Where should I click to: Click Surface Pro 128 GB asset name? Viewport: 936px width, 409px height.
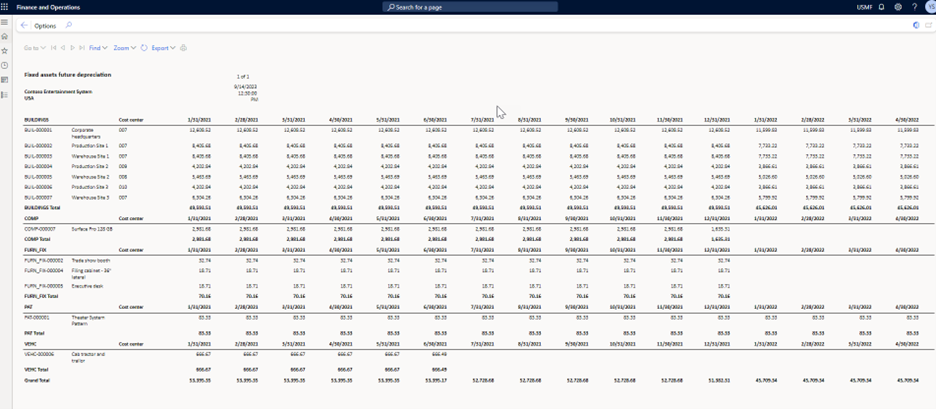pos(93,229)
